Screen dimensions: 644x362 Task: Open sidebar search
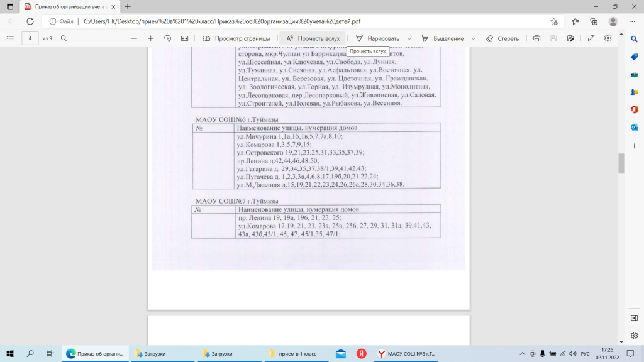[x=634, y=39]
